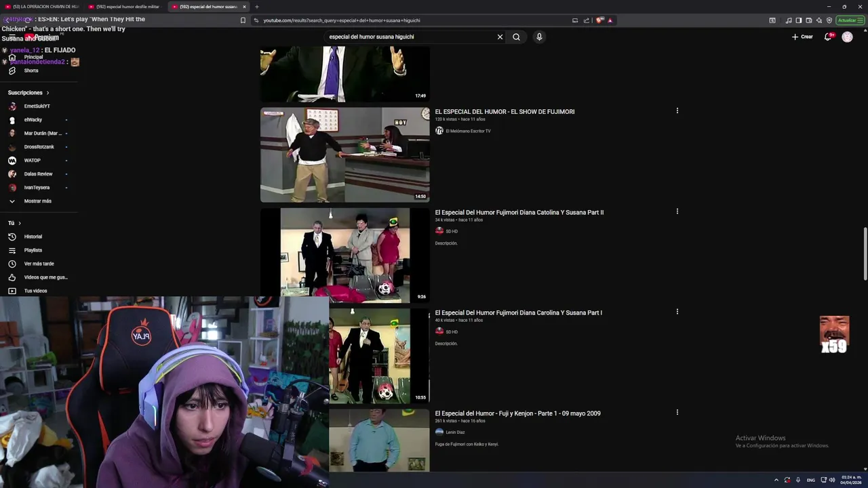Open network icon in system tray
This screenshot has width=868, height=488.
click(823, 480)
